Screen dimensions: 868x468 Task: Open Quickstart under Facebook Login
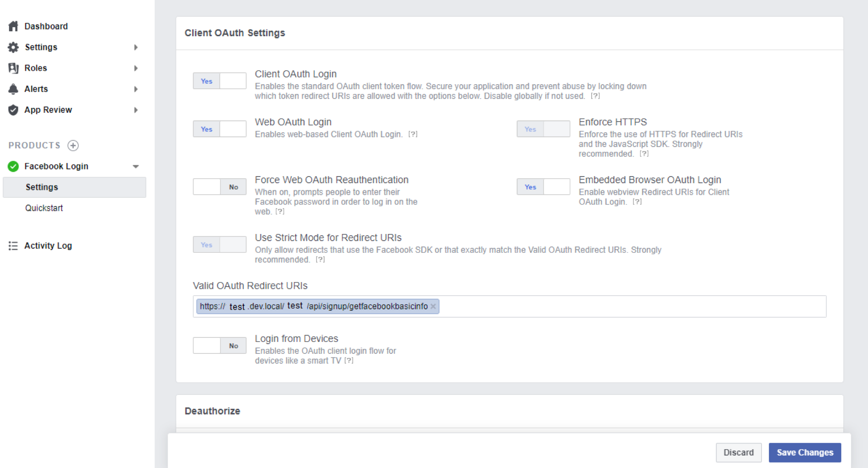point(44,208)
